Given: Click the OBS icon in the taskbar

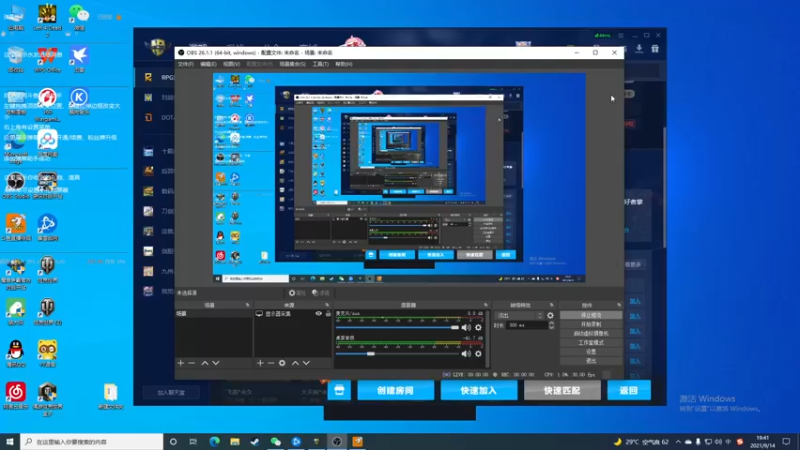Looking at the screenshot, I should click(x=337, y=441).
